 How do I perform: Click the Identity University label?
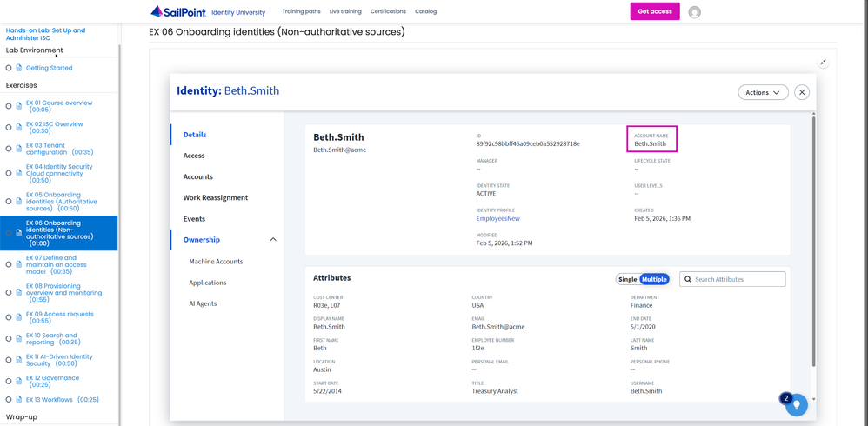238,12
